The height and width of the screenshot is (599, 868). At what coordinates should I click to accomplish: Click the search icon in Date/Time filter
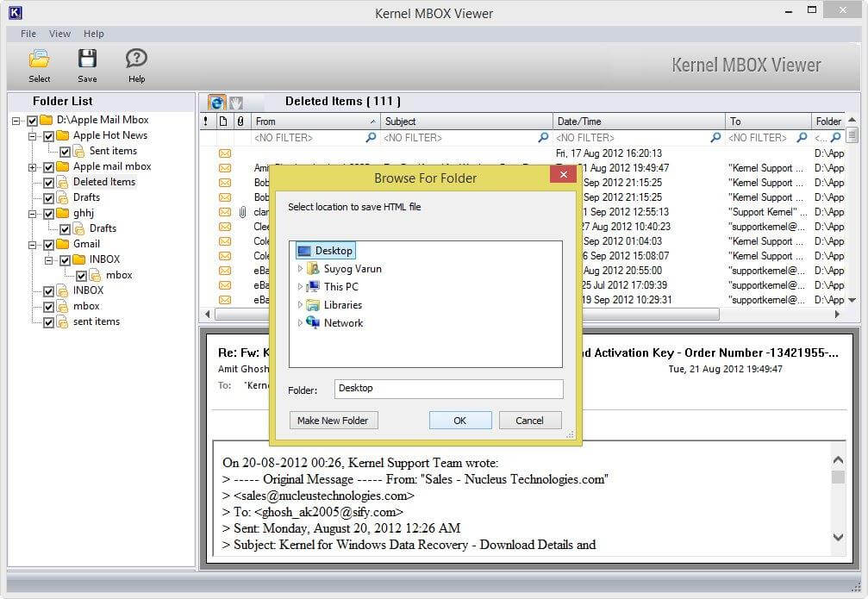tap(715, 137)
